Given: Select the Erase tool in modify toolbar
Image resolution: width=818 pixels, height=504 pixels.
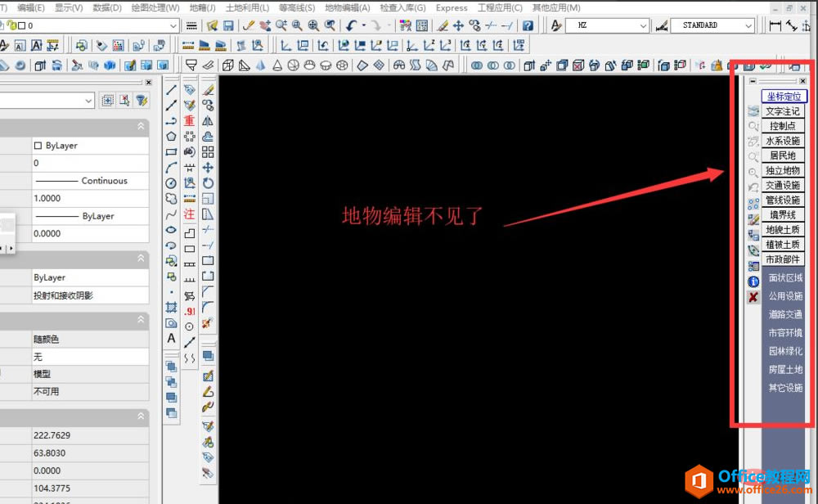Looking at the screenshot, I should coord(208,90).
